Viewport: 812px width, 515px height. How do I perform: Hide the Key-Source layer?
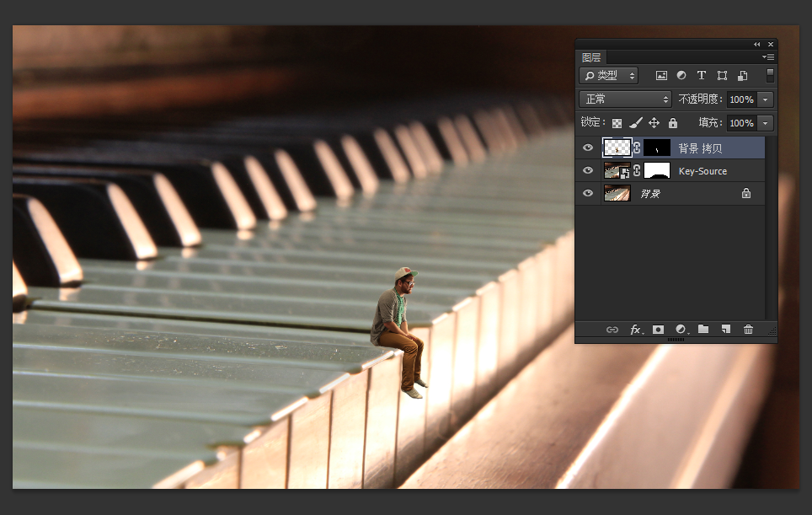[x=588, y=170]
